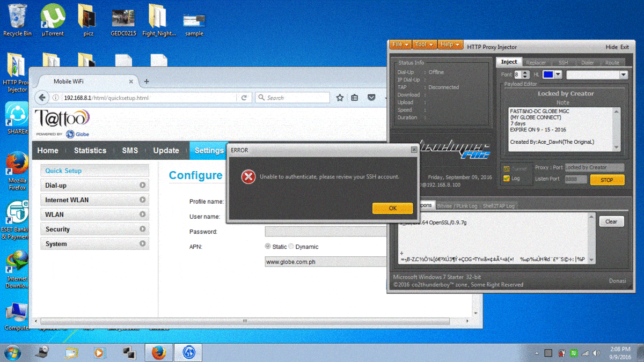Viewport: 644px width, 362px height.
Task: Click the Windows Start button
Action: 13,352
